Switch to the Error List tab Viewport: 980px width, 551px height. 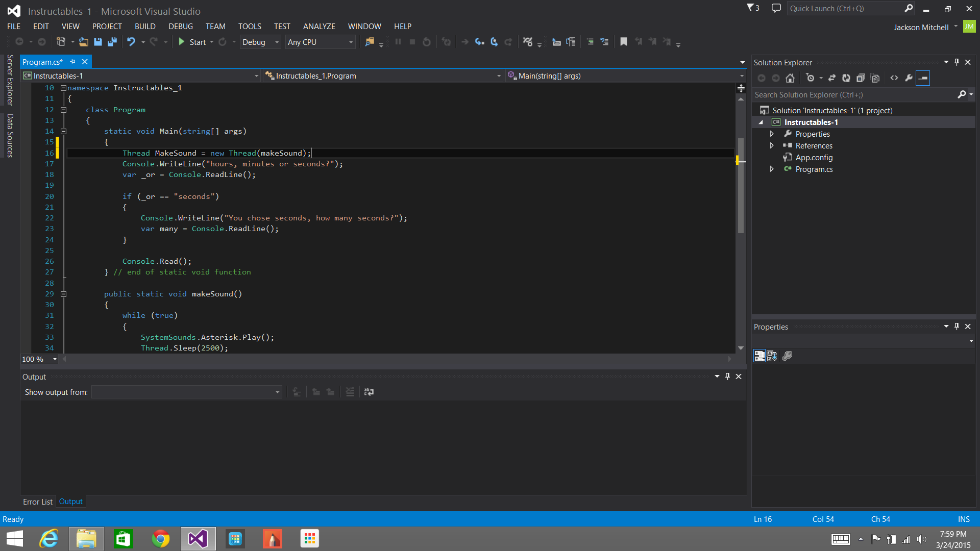(38, 502)
